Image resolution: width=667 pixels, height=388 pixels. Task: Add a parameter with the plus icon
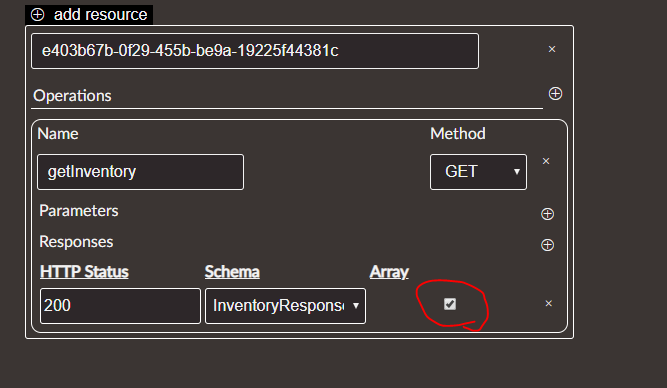click(x=547, y=214)
